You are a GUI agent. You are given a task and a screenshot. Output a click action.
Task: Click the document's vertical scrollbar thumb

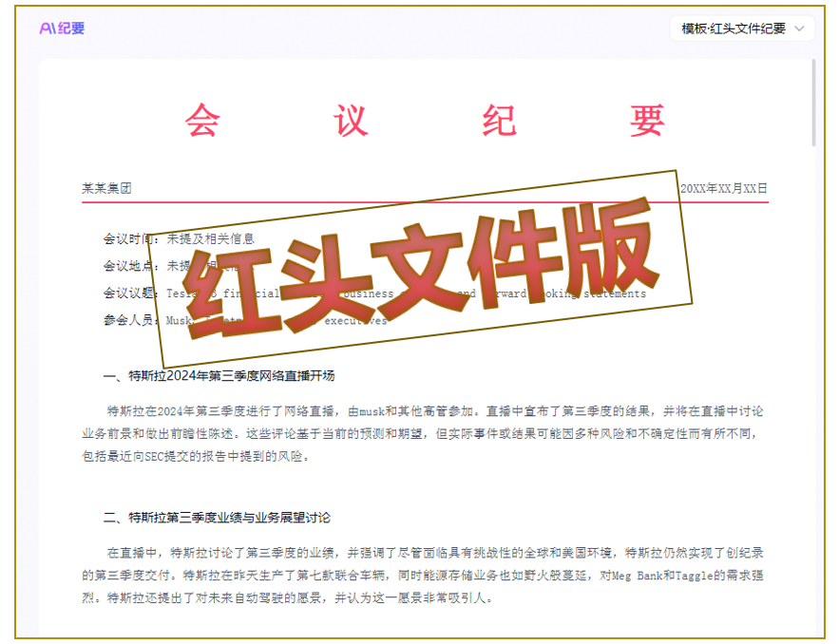click(814, 103)
